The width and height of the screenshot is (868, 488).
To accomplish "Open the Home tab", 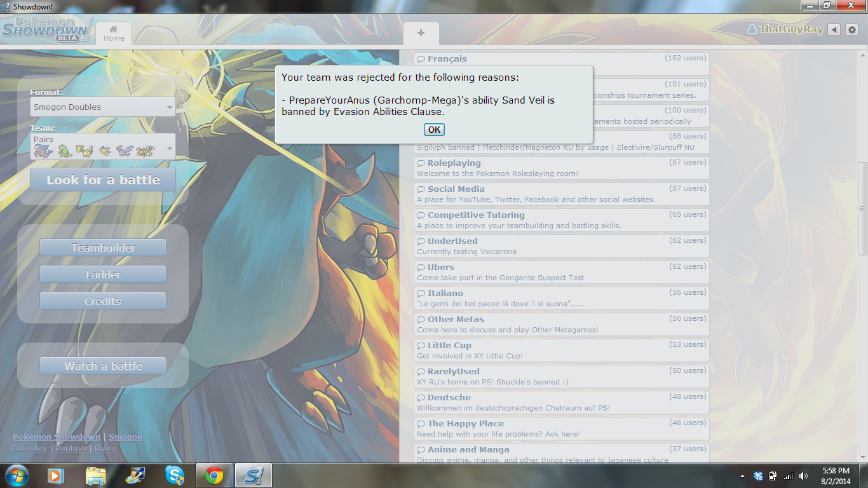I will pyautogui.click(x=114, y=34).
